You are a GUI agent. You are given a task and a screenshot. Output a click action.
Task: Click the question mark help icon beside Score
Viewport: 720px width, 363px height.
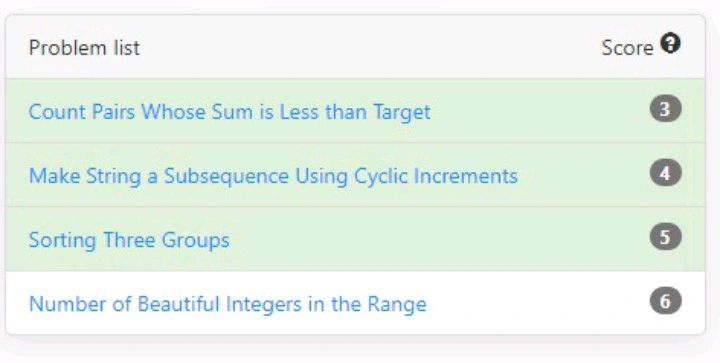point(670,44)
